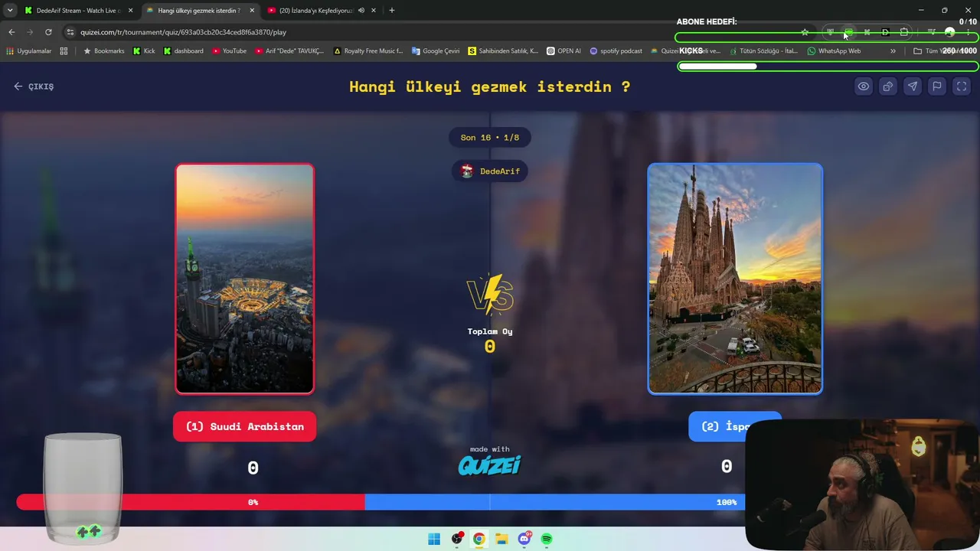Open the Chrome profile avatar
Viewport: 980px width, 551px height.
pyautogui.click(x=949, y=32)
